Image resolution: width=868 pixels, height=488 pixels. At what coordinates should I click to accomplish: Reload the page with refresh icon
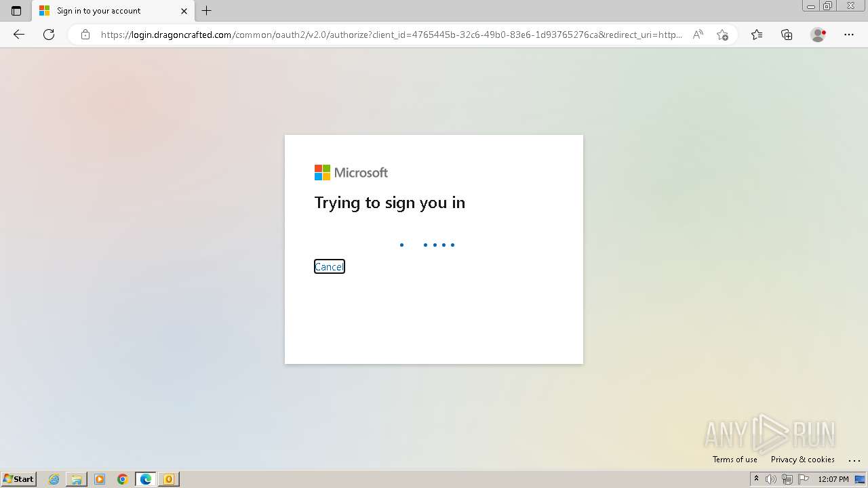49,35
